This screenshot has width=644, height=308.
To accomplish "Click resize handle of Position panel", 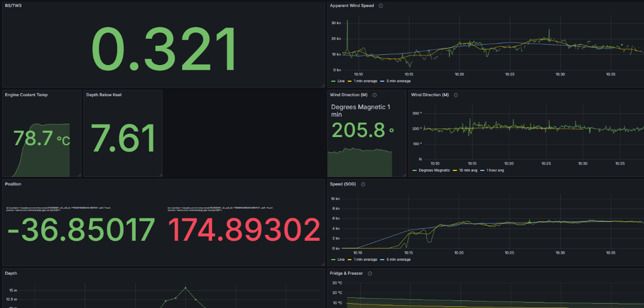I will (323, 263).
